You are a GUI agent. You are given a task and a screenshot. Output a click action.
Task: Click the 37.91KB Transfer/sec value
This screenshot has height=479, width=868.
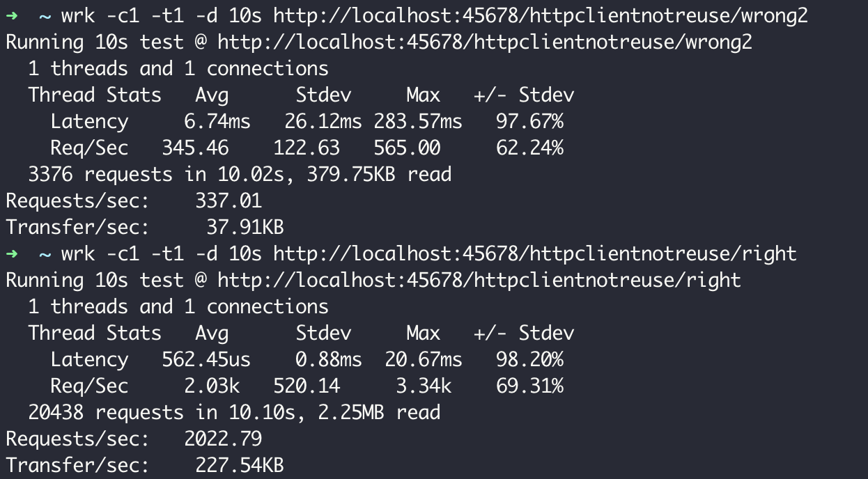245,228
